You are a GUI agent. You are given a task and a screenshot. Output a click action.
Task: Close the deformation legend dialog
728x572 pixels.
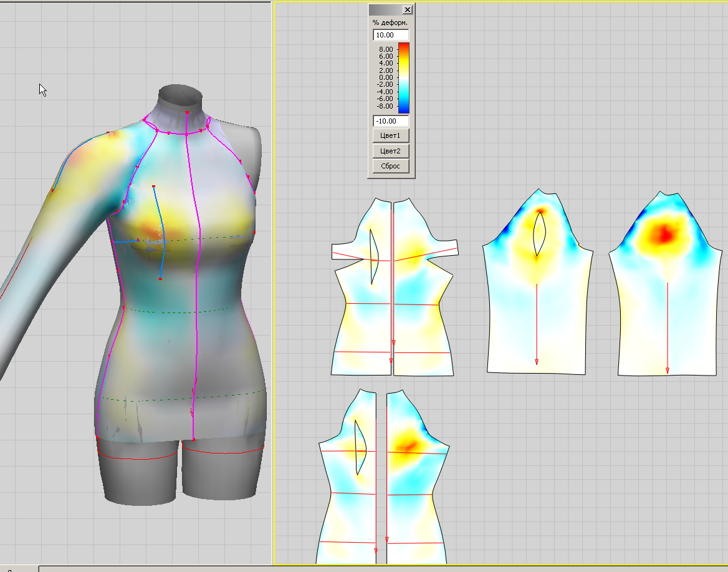click(x=407, y=9)
